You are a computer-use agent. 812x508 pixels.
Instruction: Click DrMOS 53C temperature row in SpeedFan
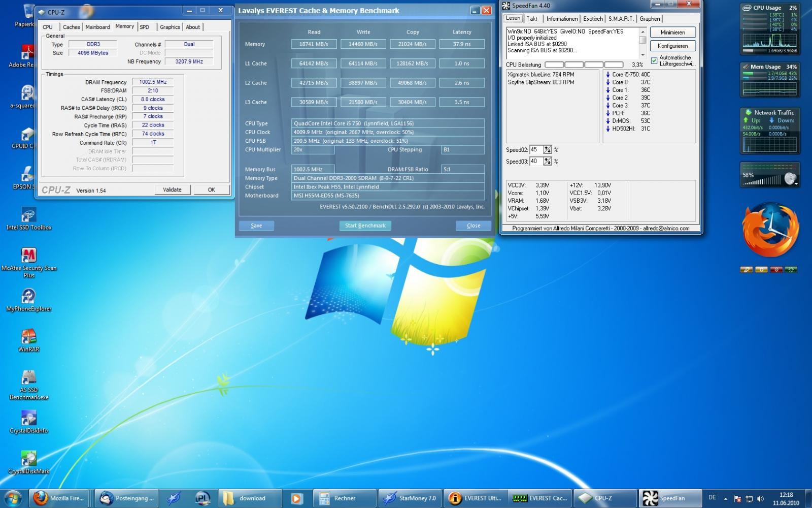point(628,121)
